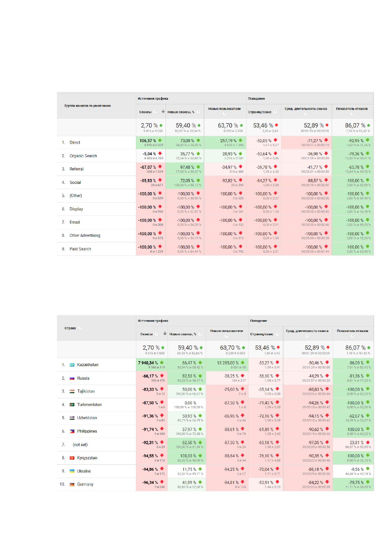This screenshot has height=554, width=392.
Task: Click the Kyrgyzstan flag icon
Action: [x=72, y=458]
